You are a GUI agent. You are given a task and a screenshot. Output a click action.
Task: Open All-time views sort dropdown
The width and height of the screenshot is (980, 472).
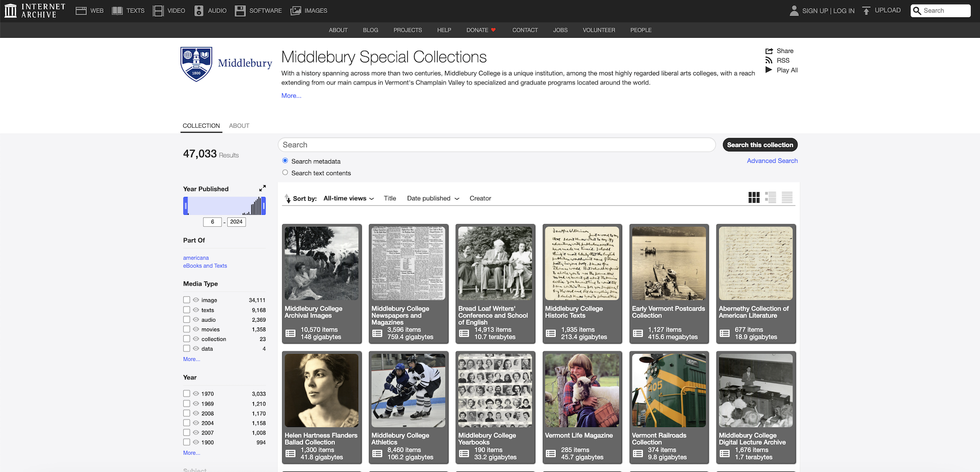pos(349,198)
